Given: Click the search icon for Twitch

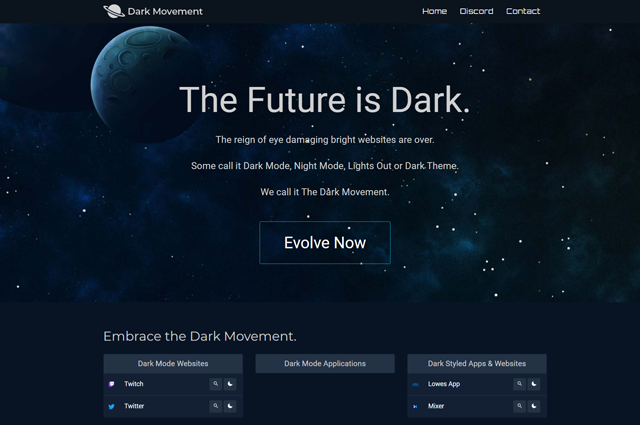Looking at the screenshot, I should click(216, 384).
